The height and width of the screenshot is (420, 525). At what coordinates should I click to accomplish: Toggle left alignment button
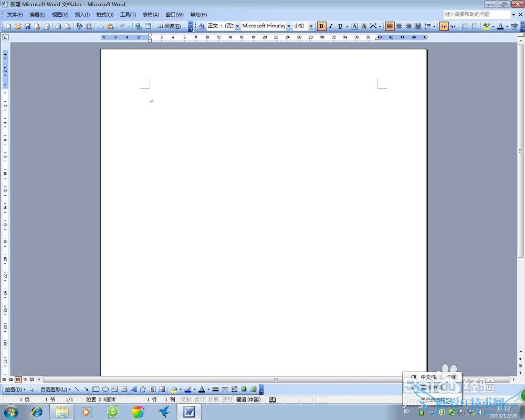390,26
